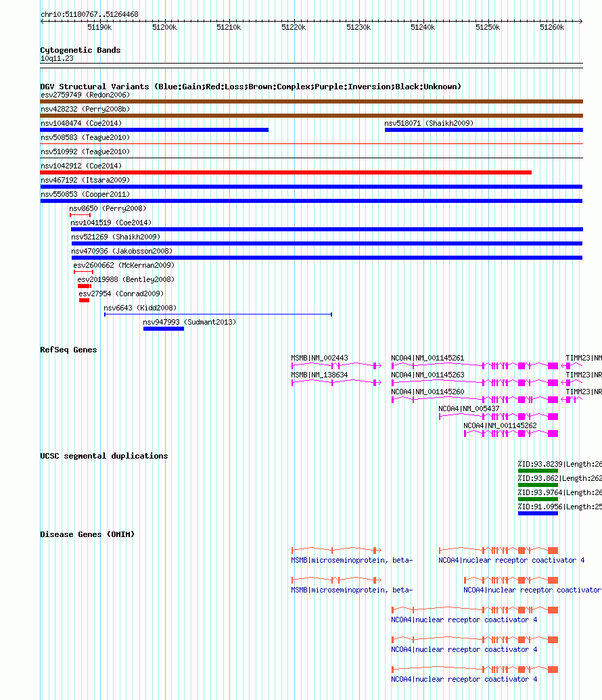Open variant nsv518071 (Shaikh2009) label
The width and height of the screenshot is (602, 700).
pos(429,123)
